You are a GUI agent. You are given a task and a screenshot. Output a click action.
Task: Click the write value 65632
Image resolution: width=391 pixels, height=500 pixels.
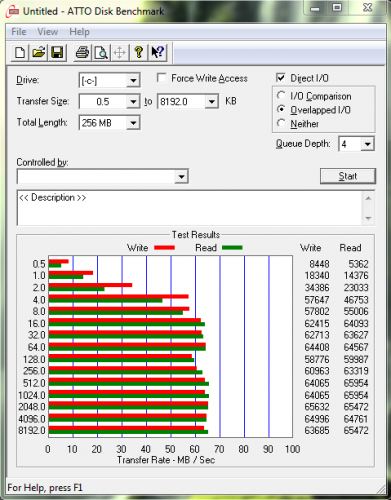click(317, 407)
